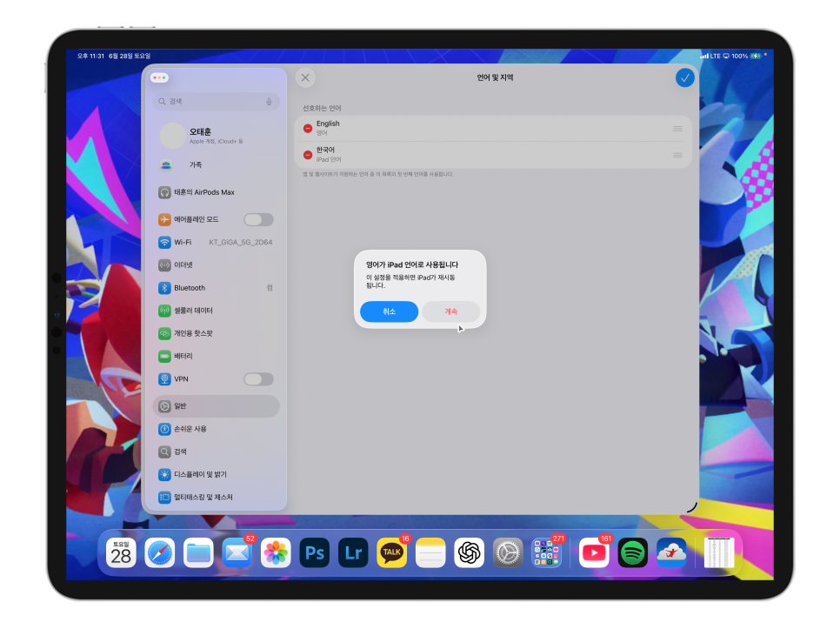The height and width of the screenshot is (629, 840).
Task: Open the Notes app in dock
Action: point(430,553)
